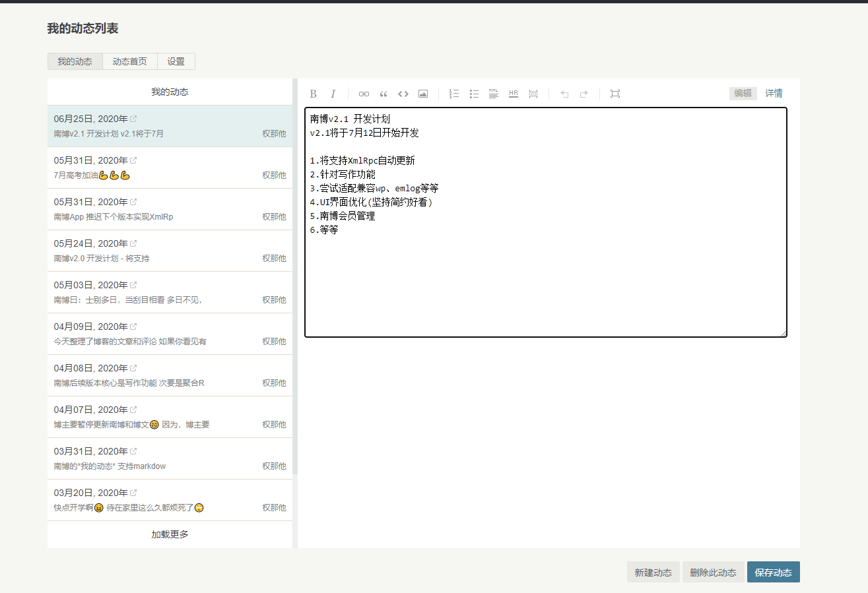Save with 保存动态 button

coord(774,573)
